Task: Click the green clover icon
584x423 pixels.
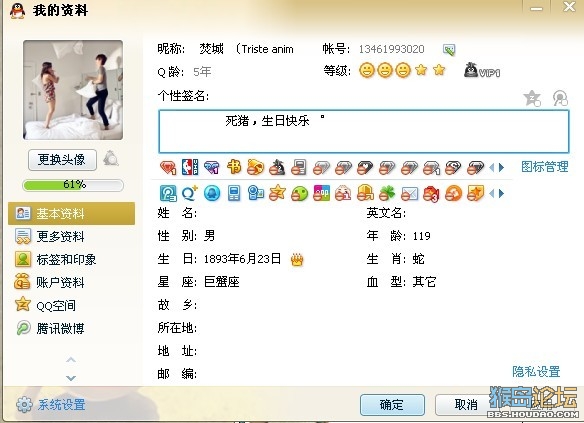Action: (387, 194)
